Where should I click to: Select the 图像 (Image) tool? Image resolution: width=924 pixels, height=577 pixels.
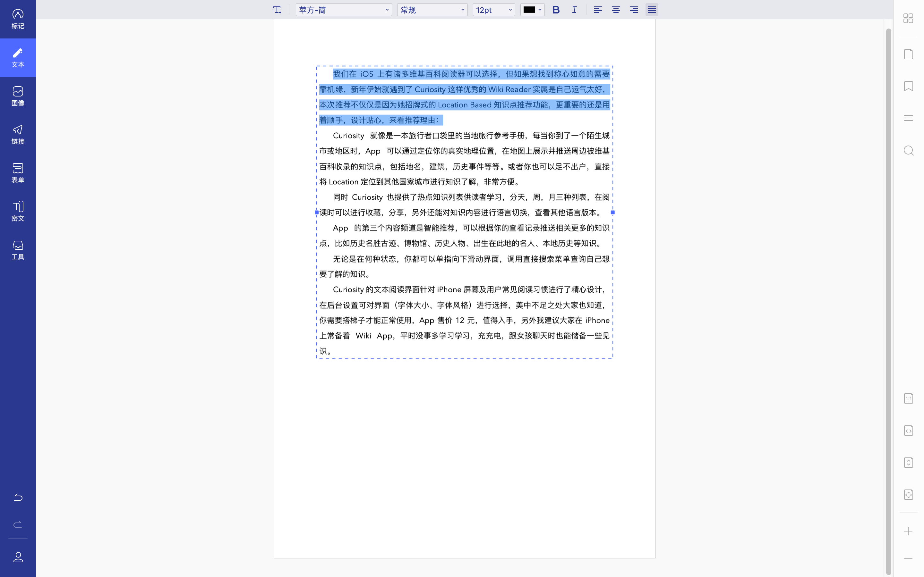tap(18, 96)
